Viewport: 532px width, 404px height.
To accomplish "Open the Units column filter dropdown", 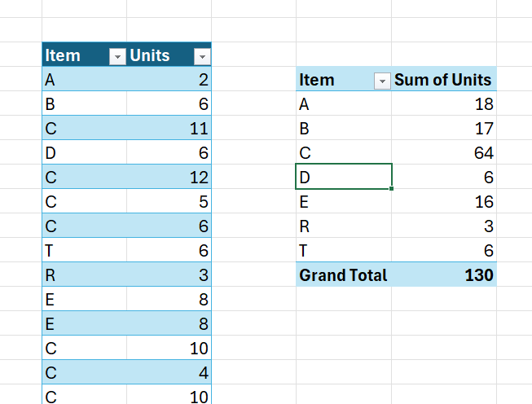I will click(x=202, y=56).
